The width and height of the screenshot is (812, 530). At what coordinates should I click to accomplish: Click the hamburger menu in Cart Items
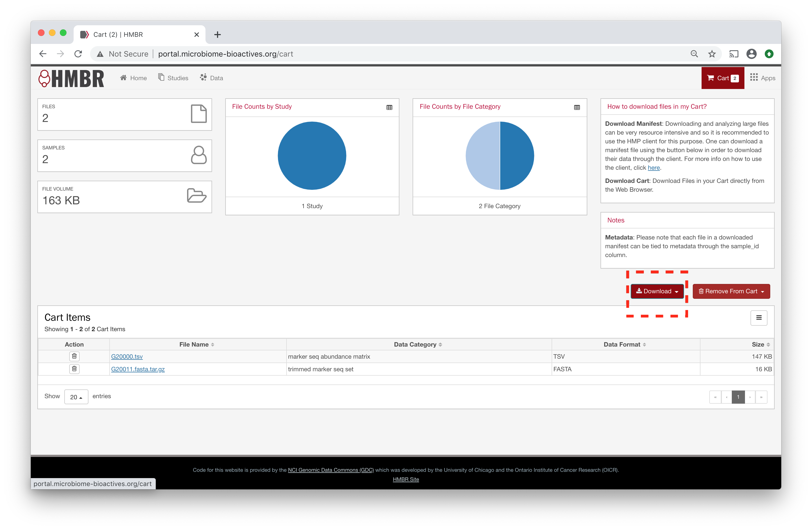point(758,317)
